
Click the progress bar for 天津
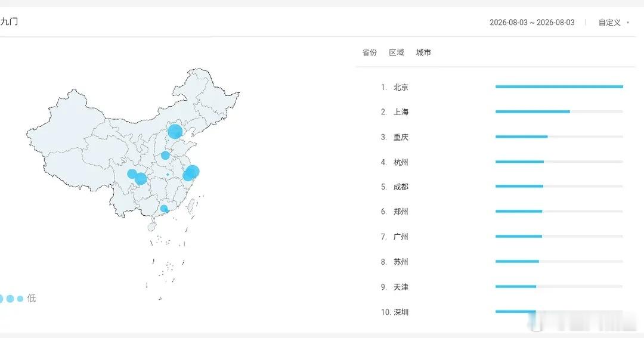click(559, 287)
